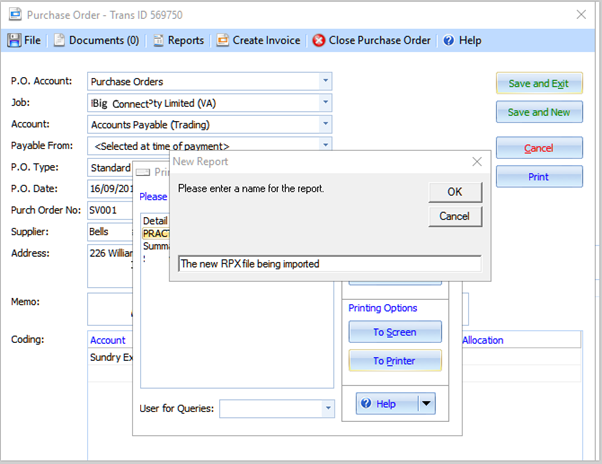Click the Save and Exit button
Image resolution: width=602 pixels, height=464 pixels.
[x=538, y=84]
